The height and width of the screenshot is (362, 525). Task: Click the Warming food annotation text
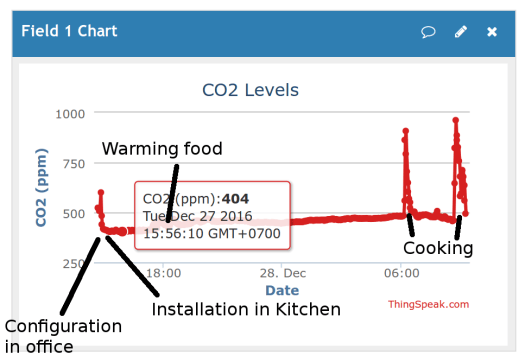click(162, 149)
